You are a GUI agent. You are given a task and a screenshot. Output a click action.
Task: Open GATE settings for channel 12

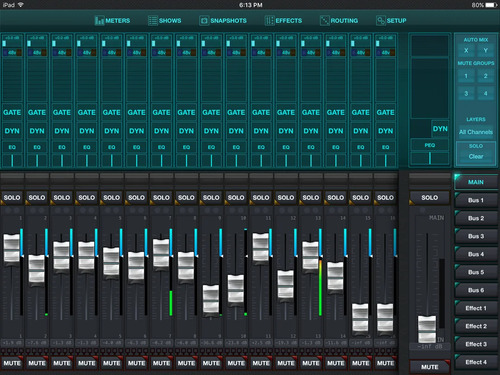(286, 113)
